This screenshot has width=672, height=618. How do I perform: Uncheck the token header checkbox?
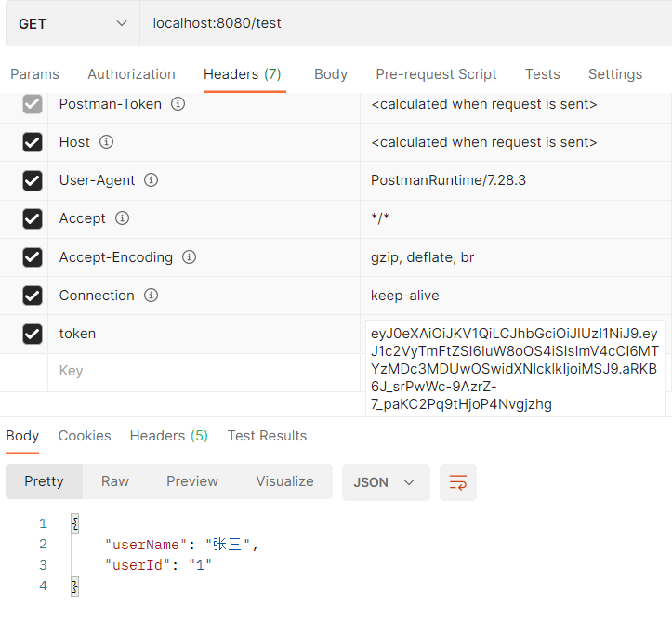coord(33,334)
